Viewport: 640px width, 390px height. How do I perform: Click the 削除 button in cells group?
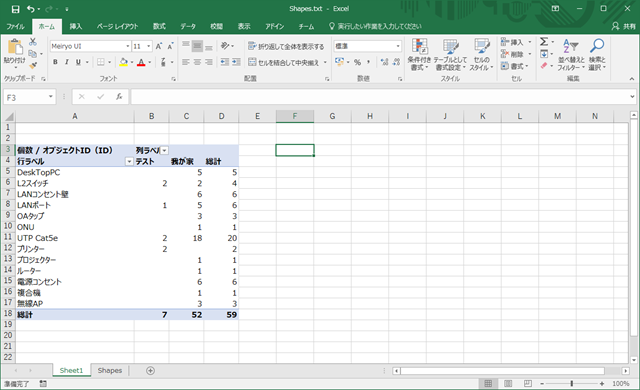[x=516, y=54]
